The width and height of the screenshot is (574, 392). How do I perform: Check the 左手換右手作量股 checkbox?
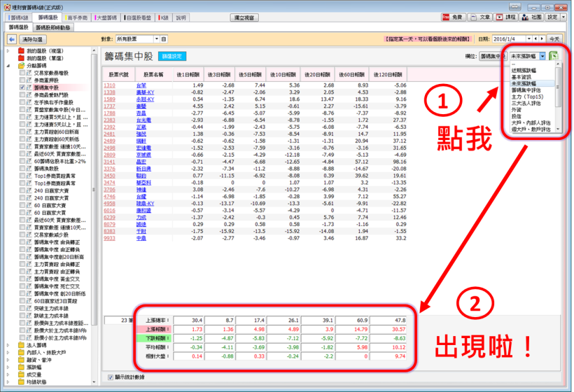point(22,102)
